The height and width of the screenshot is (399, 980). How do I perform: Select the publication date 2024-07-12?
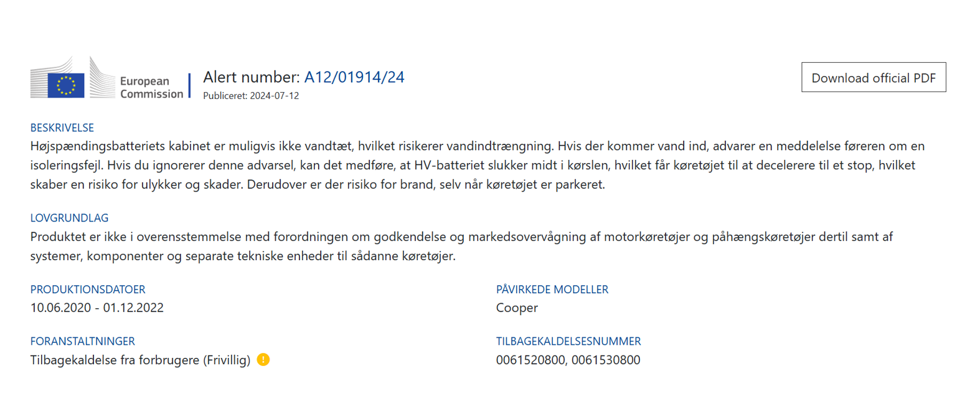pos(275,96)
